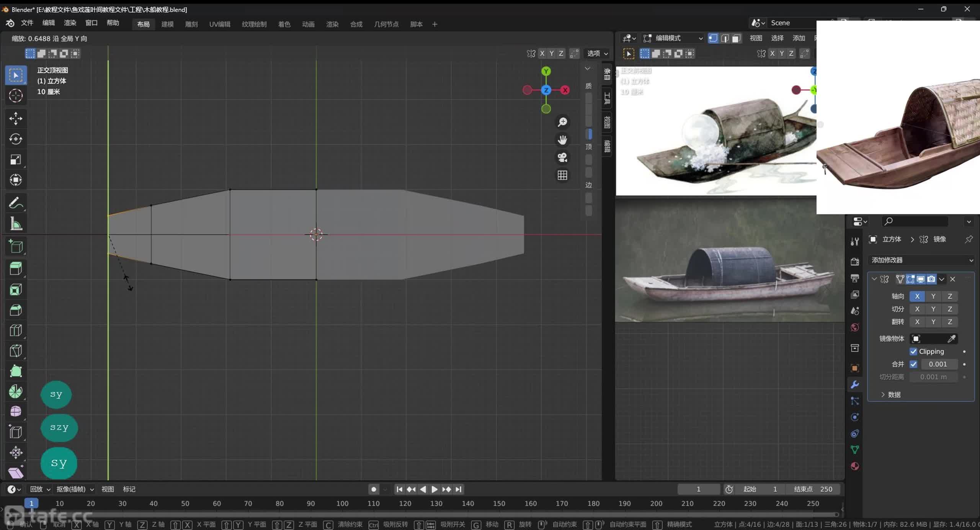The image size is (980, 530).
Task: Toggle flip (翻转) X button
Action: click(x=917, y=322)
